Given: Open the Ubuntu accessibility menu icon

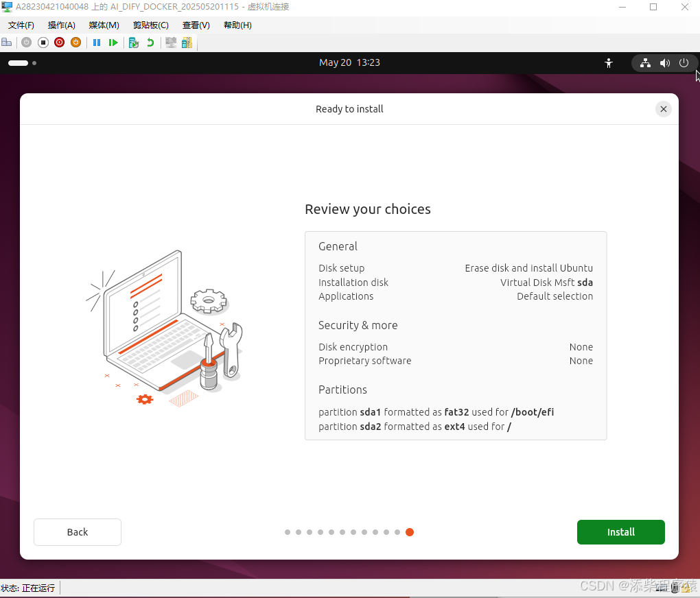Looking at the screenshot, I should [x=609, y=63].
